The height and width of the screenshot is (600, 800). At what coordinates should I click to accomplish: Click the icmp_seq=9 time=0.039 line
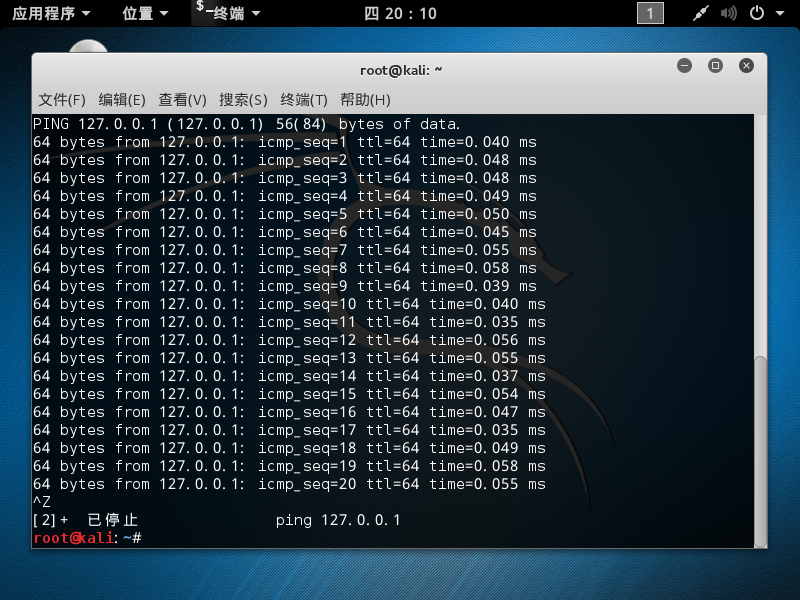285,286
